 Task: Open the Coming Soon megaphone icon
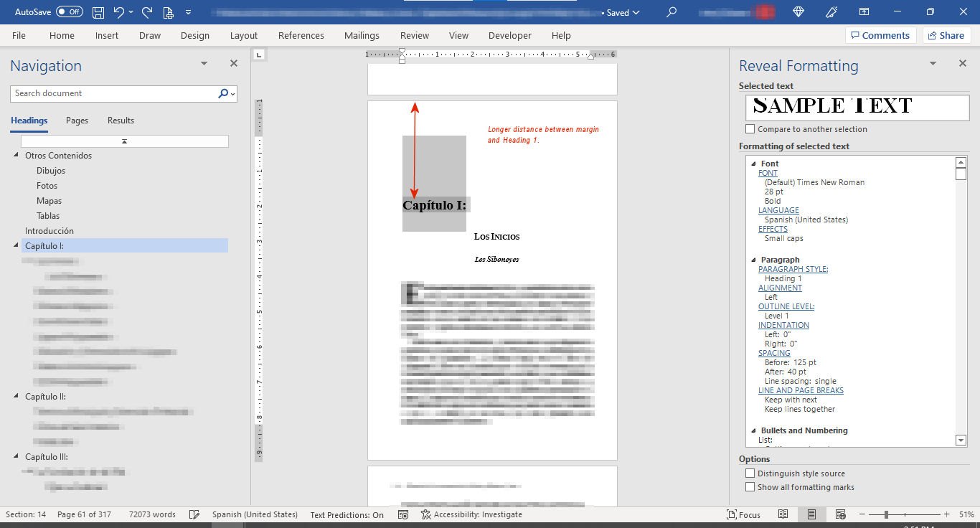[832, 12]
